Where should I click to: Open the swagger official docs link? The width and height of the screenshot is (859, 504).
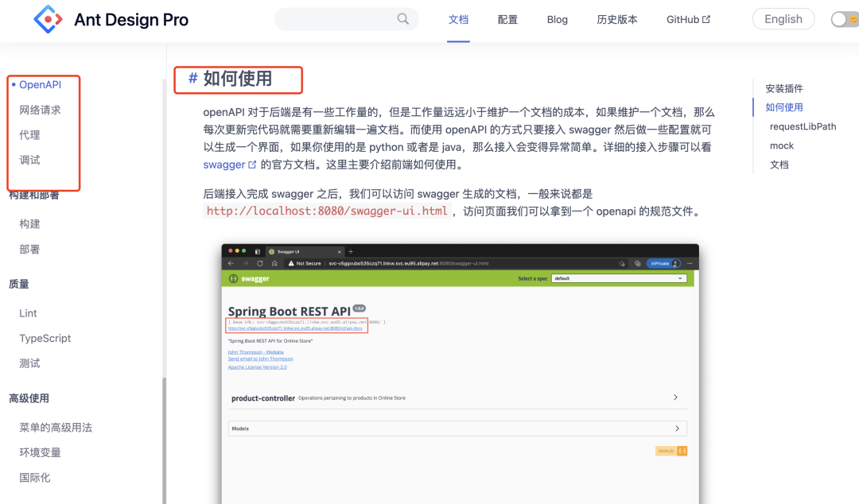(x=230, y=165)
